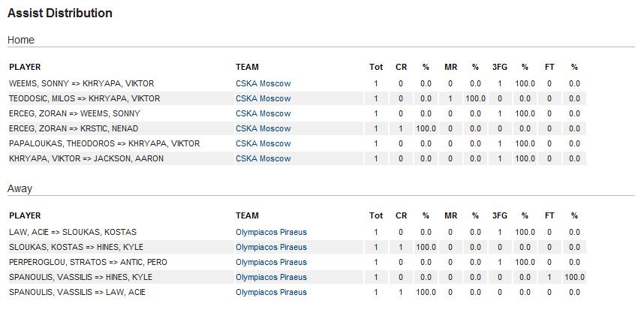This screenshot has width=644, height=310.
Task: Select PERPEROGLOU, STRATOS => ANTIC, PERO row text
Action: click(x=88, y=262)
